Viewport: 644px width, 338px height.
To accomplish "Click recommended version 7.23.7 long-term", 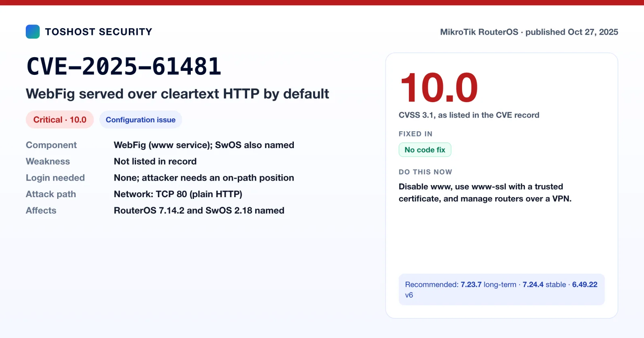I will (x=488, y=284).
